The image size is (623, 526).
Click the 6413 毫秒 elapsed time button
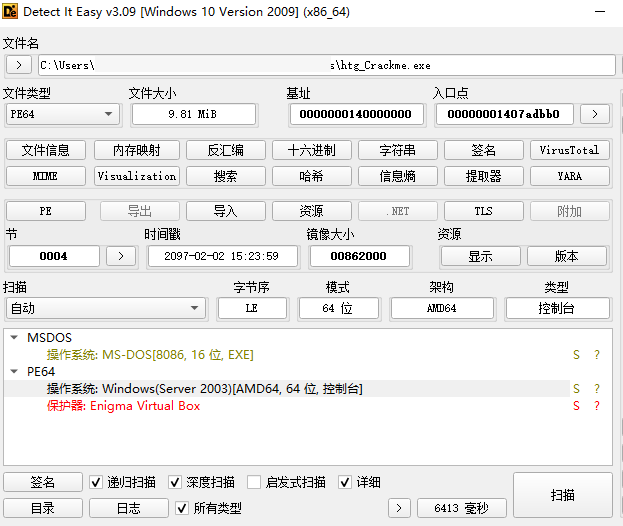point(462,508)
